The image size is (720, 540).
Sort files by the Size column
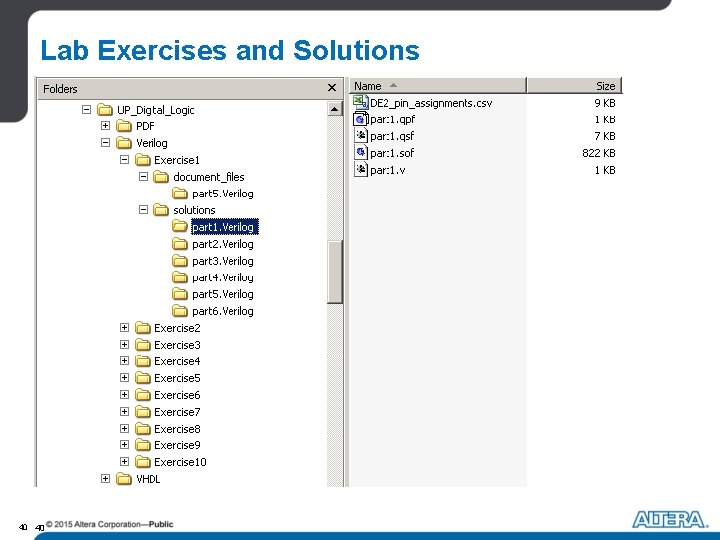574,86
